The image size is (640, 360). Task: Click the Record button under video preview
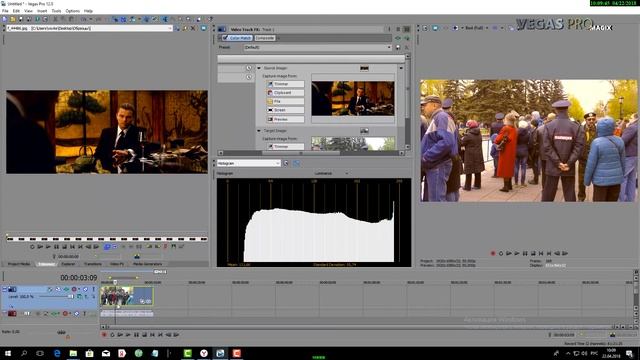493,253
